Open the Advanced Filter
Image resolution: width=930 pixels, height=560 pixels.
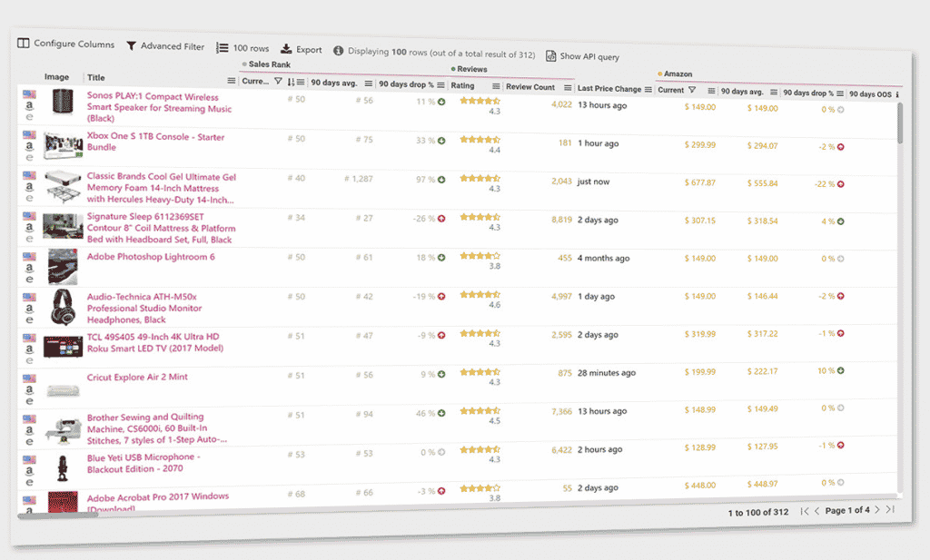[x=165, y=46]
